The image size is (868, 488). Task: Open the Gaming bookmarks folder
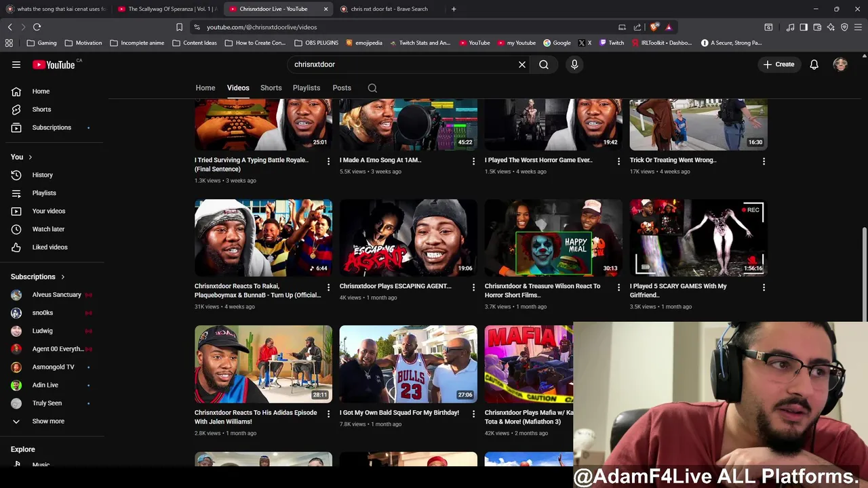tap(41, 43)
